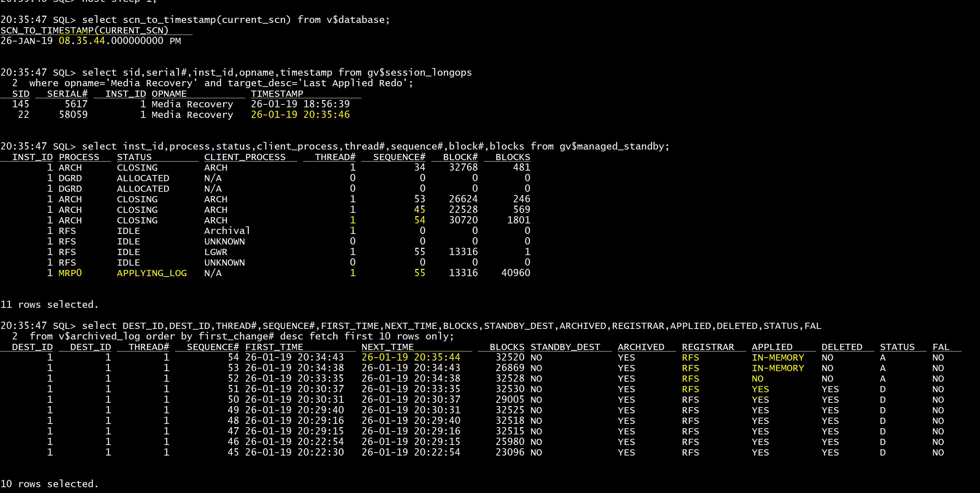This screenshot has height=493, width=980.
Task: Click the '10 rows selected.' message
Action: coord(50,484)
